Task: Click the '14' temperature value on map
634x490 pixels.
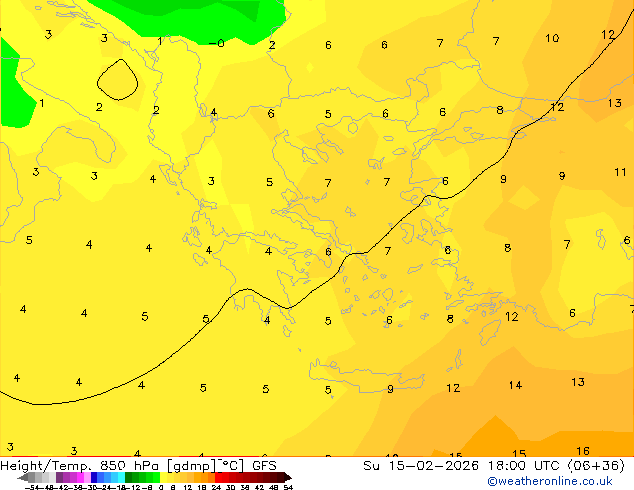Action: tap(515, 385)
